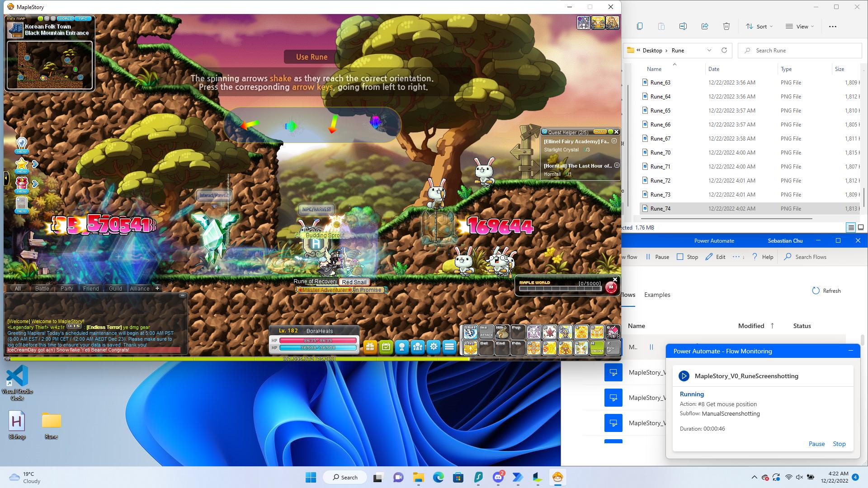The width and height of the screenshot is (868, 488).
Task: Open the community group icon
Action: [x=418, y=347]
